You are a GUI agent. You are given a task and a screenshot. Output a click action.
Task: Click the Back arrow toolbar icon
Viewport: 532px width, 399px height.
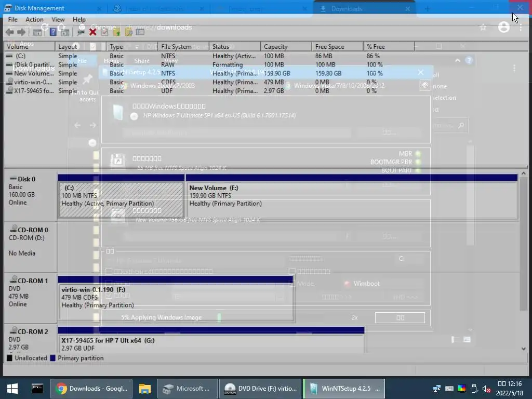10,32
